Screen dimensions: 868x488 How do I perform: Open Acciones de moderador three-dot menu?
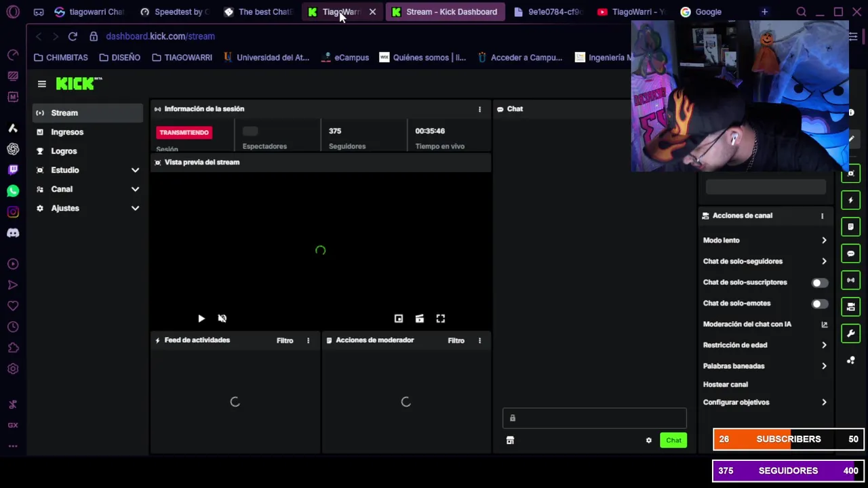click(x=479, y=340)
